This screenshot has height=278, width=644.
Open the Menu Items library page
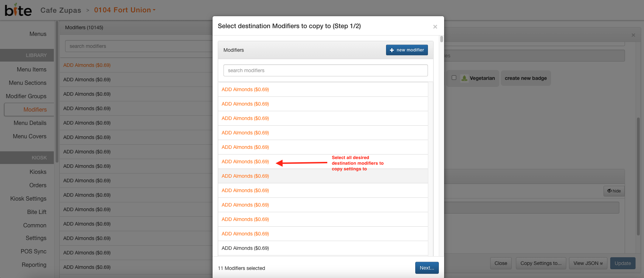pos(31,69)
